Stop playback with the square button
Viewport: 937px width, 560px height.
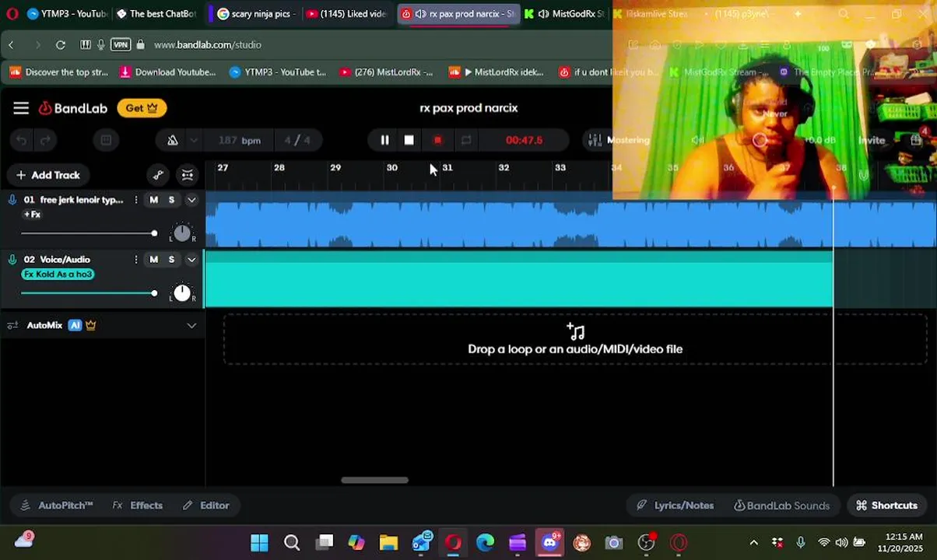(x=409, y=140)
